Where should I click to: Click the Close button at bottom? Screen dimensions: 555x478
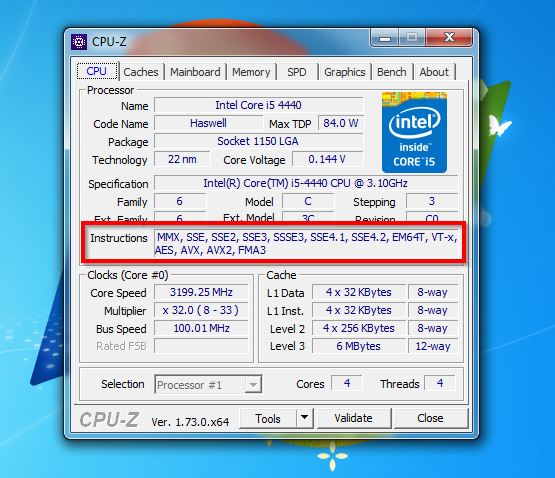tap(430, 419)
